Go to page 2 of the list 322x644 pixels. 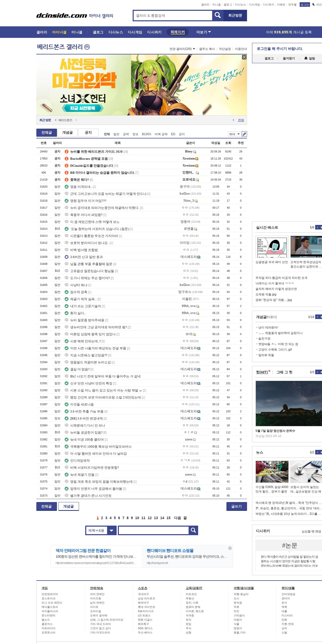point(102,518)
